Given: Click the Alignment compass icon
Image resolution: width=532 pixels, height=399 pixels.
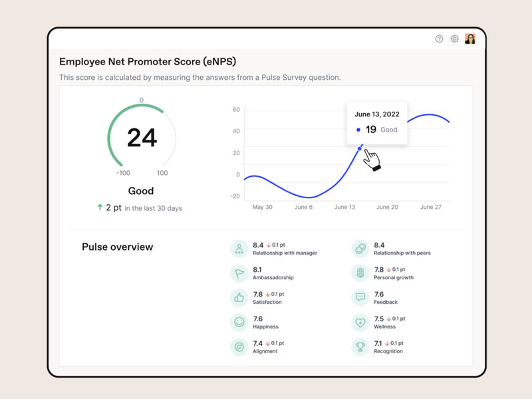Looking at the screenshot, I should click(239, 347).
